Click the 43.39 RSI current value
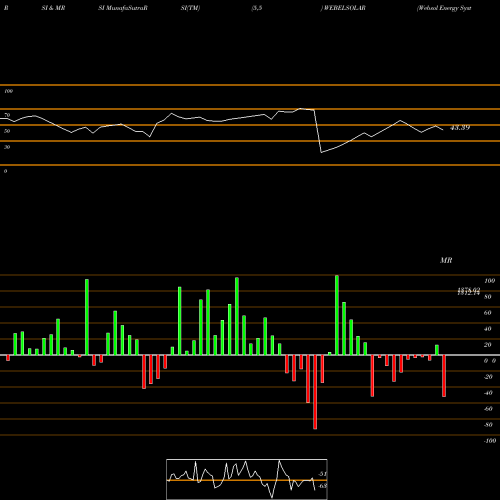 pyautogui.click(x=460, y=127)
